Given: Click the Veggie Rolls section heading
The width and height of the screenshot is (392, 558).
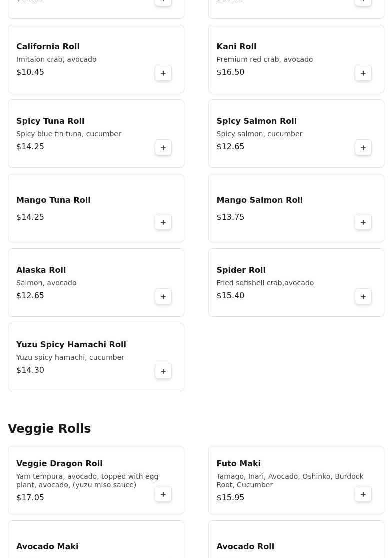Looking at the screenshot, I should 49,429.
